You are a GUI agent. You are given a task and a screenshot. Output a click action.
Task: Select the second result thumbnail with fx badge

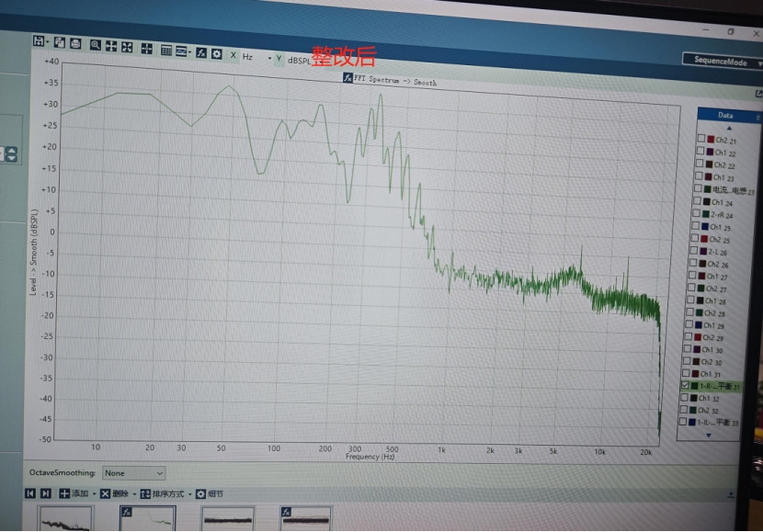click(147, 518)
